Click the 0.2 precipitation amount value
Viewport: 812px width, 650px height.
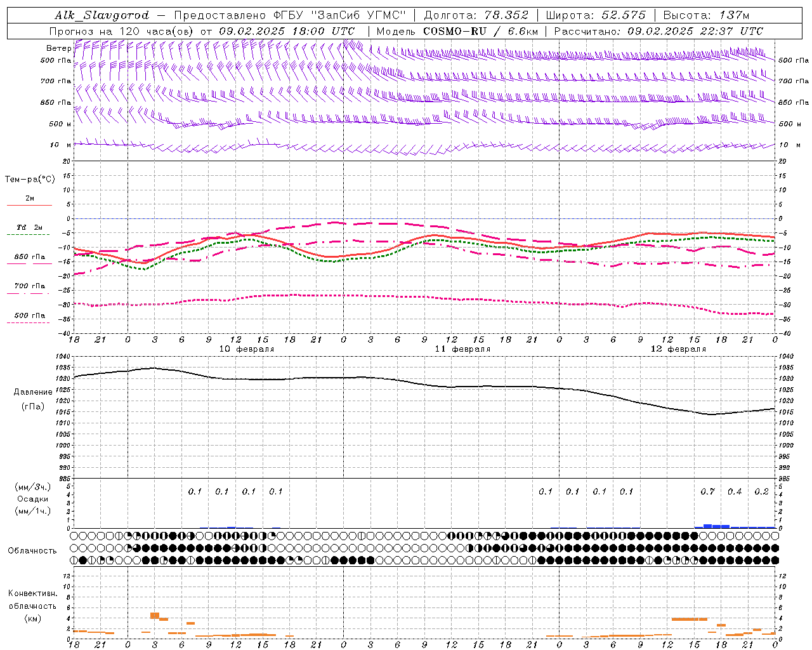point(761,491)
